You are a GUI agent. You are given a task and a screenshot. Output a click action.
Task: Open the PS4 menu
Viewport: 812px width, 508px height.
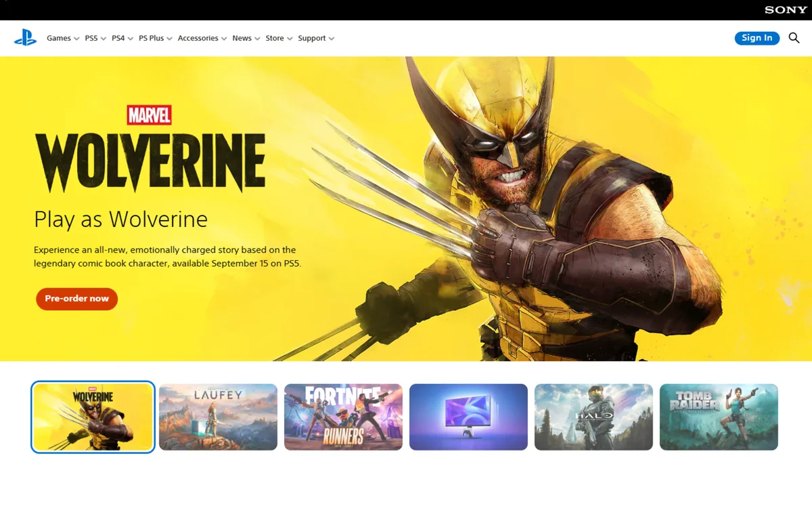point(122,39)
